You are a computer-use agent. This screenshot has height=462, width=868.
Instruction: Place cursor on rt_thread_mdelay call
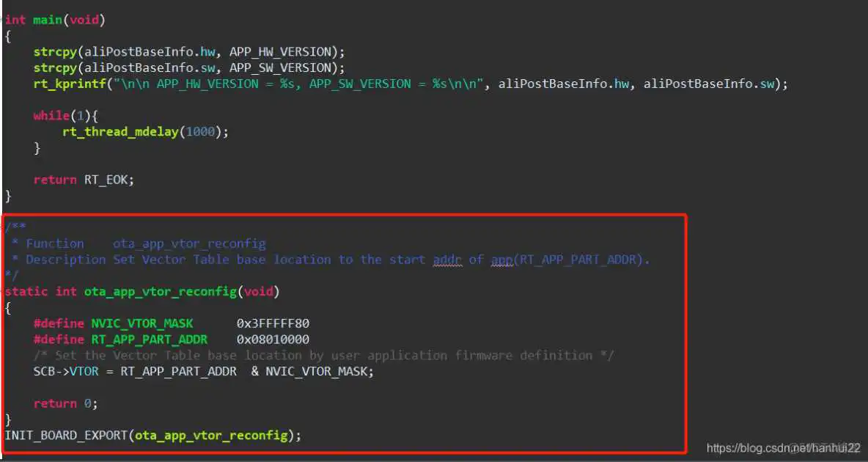coord(121,132)
